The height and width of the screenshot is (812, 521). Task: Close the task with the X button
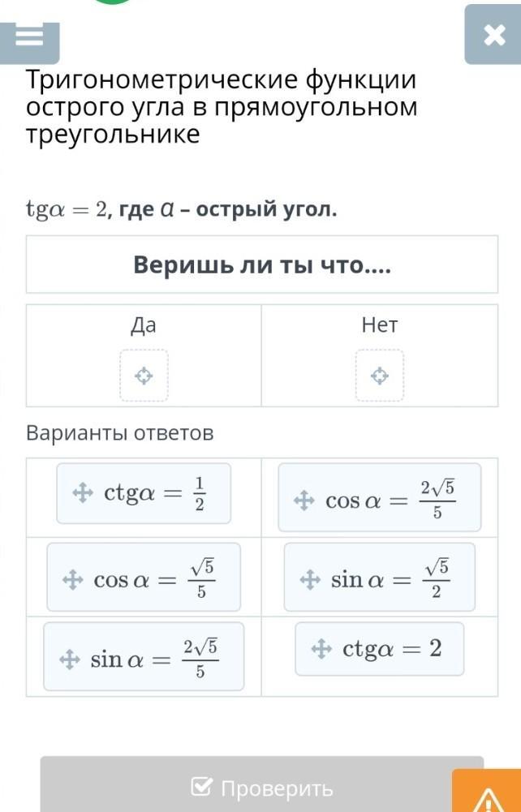click(x=493, y=35)
